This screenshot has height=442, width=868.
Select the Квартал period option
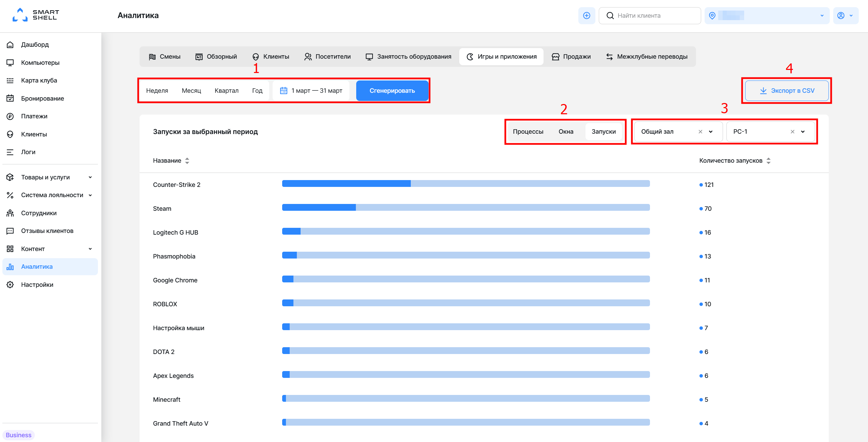tap(227, 91)
